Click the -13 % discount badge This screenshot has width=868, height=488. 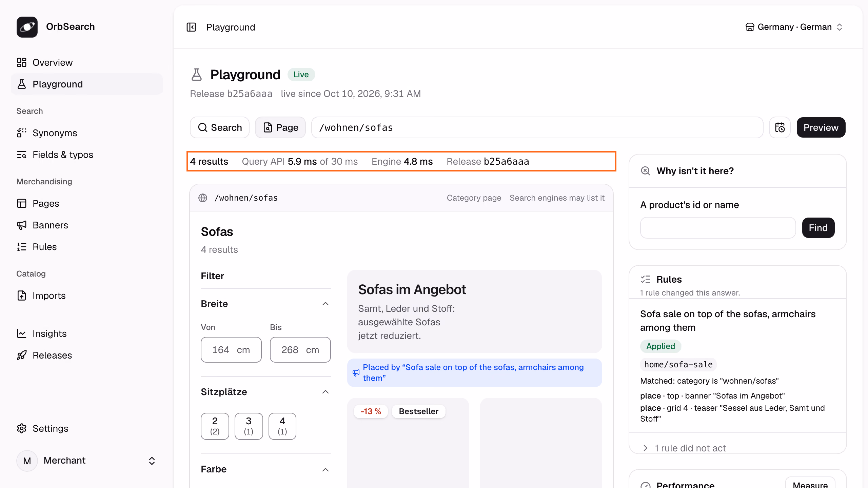point(371,411)
